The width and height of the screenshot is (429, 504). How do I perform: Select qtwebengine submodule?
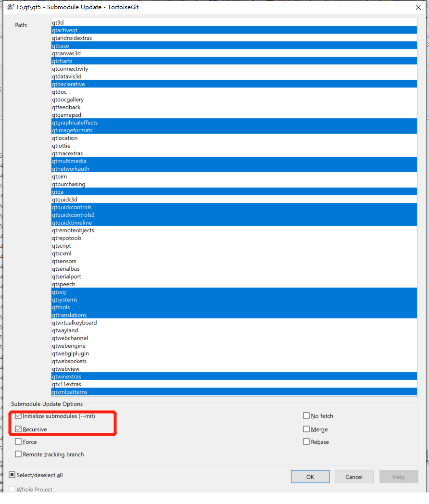point(234,346)
